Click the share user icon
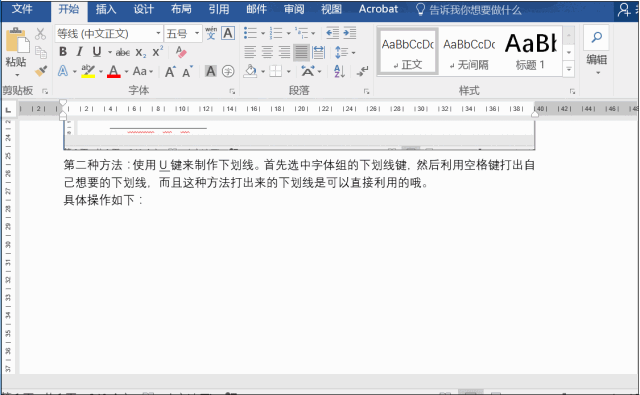This screenshot has height=395, width=640. click(624, 9)
